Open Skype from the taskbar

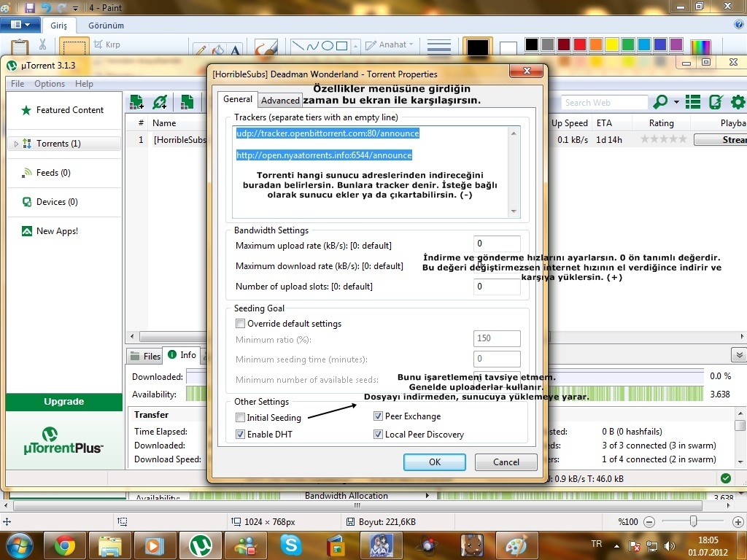(290, 545)
